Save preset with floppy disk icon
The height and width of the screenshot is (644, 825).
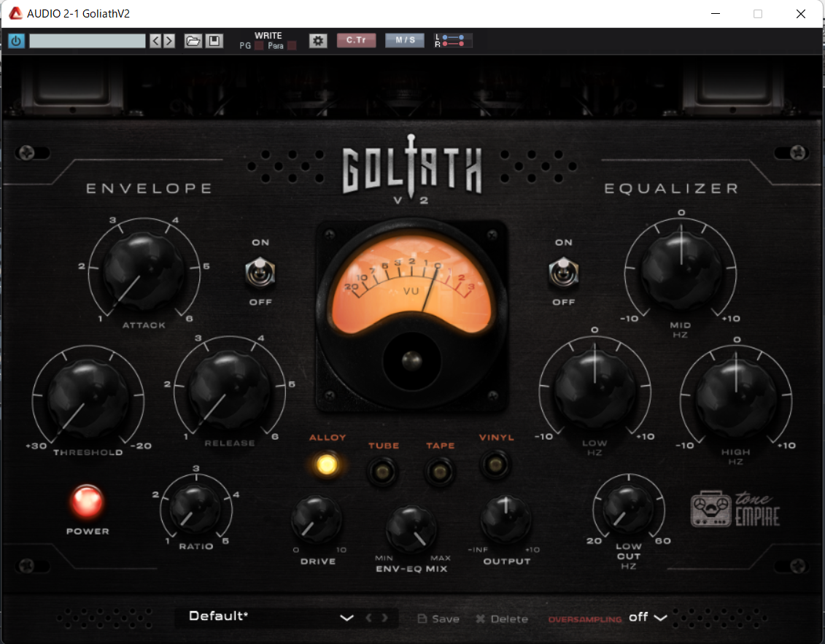click(x=214, y=41)
